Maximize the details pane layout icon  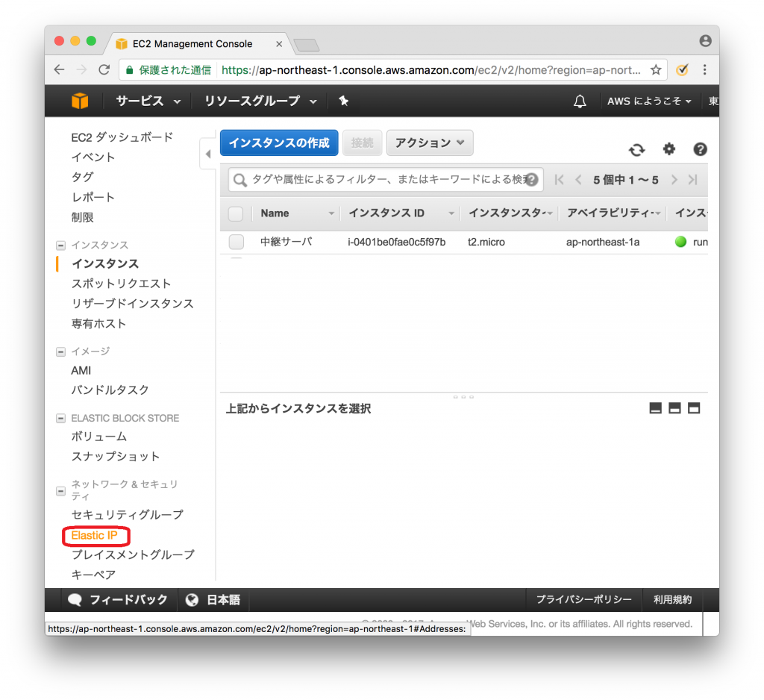tap(694, 408)
